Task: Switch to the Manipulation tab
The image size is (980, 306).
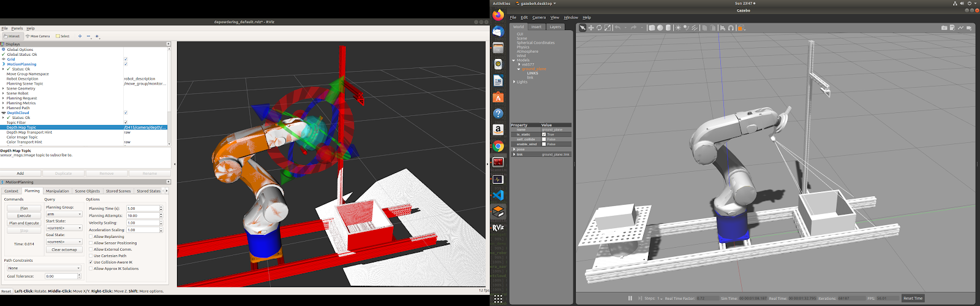Action: (x=58, y=191)
